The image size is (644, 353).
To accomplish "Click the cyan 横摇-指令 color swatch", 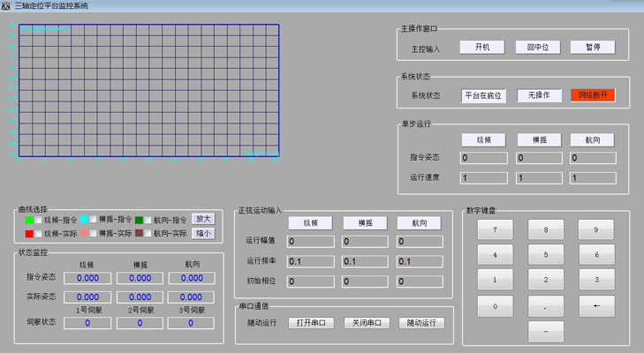I will 84,219.
